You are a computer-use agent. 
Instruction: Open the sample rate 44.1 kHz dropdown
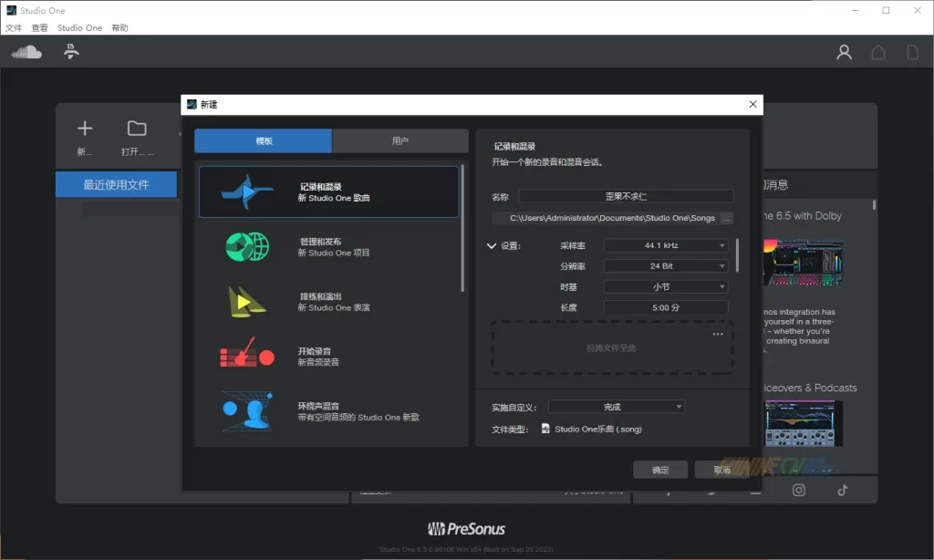click(x=665, y=245)
